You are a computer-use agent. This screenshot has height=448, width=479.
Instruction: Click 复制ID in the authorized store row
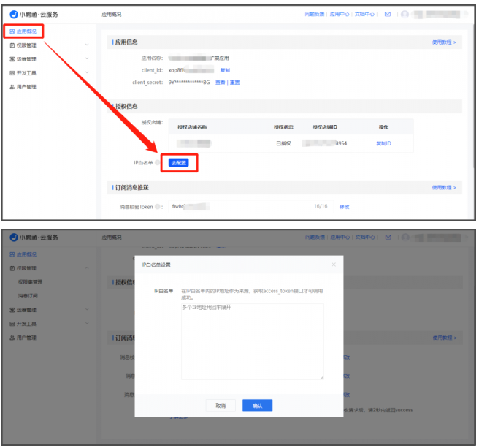(383, 144)
